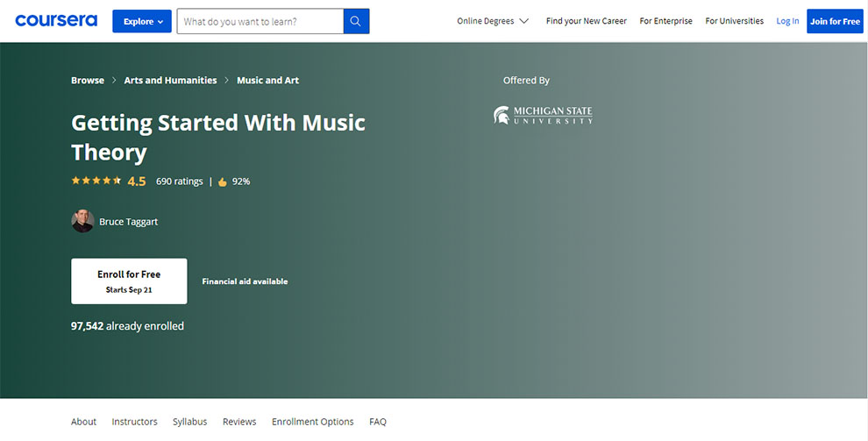Click the 4.5 rating value
The width and height of the screenshot is (868, 441).
[x=137, y=181]
